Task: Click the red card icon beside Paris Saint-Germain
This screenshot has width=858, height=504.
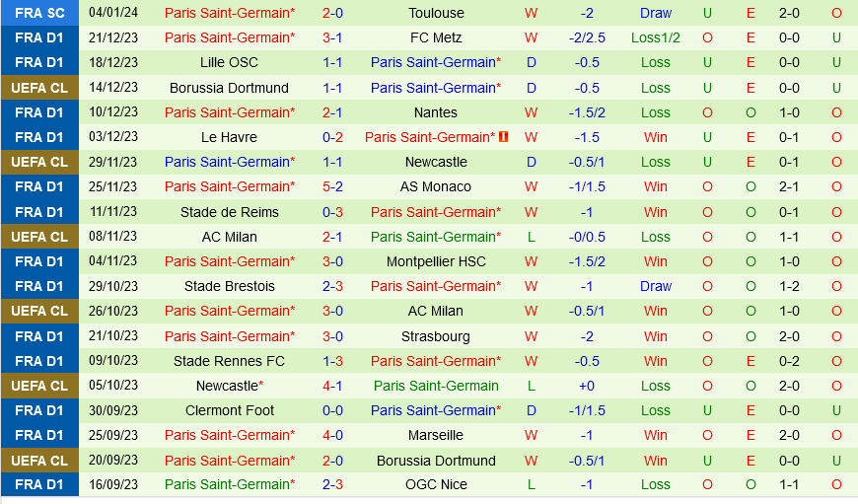Action: click(503, 137)
